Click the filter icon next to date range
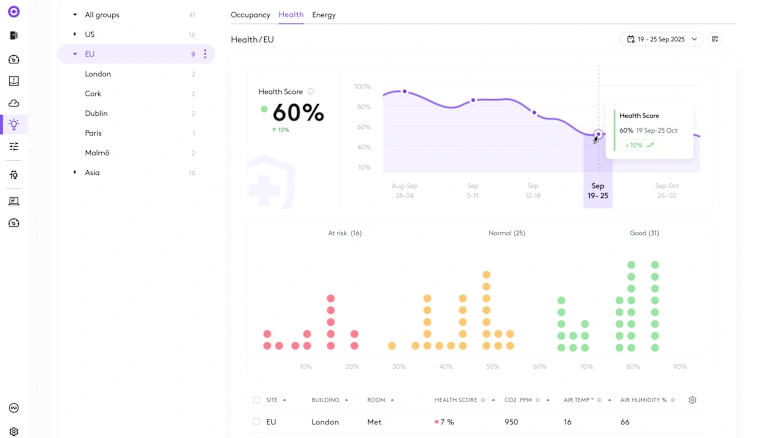This screenshot has width=778, height=438. click(715, 39)
